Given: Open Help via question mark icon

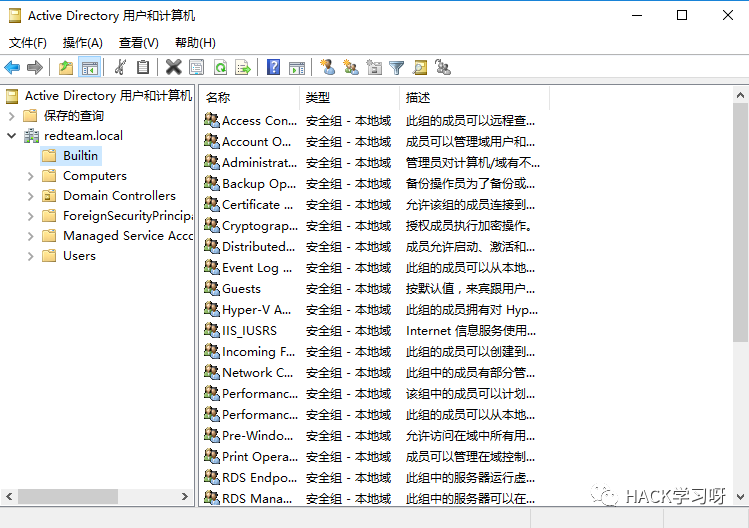Looking at the screenshot, I should (273, 67).
